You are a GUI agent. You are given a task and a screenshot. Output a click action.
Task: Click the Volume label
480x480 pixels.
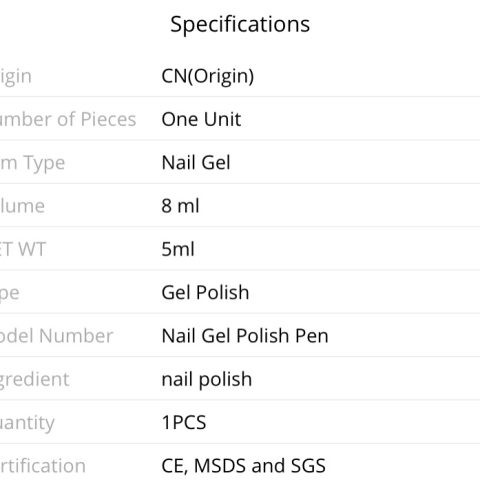pos(22,206)
